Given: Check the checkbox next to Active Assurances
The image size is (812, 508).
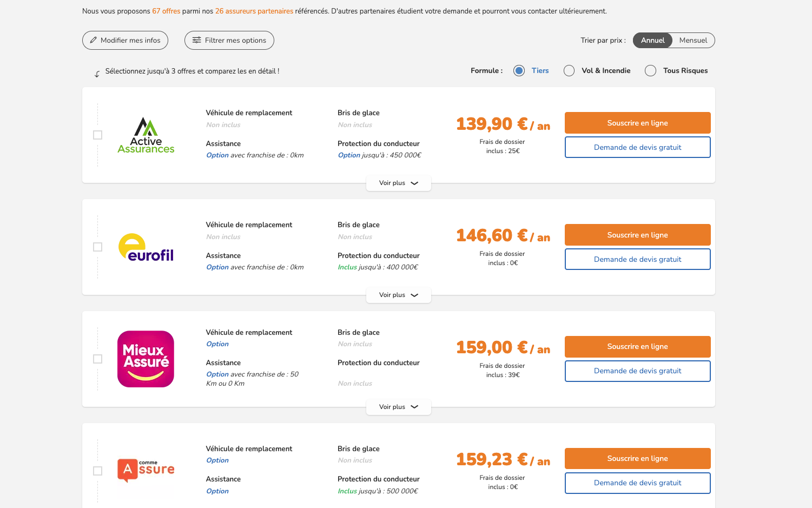Looking at the screenshot, I should point(97,135).
